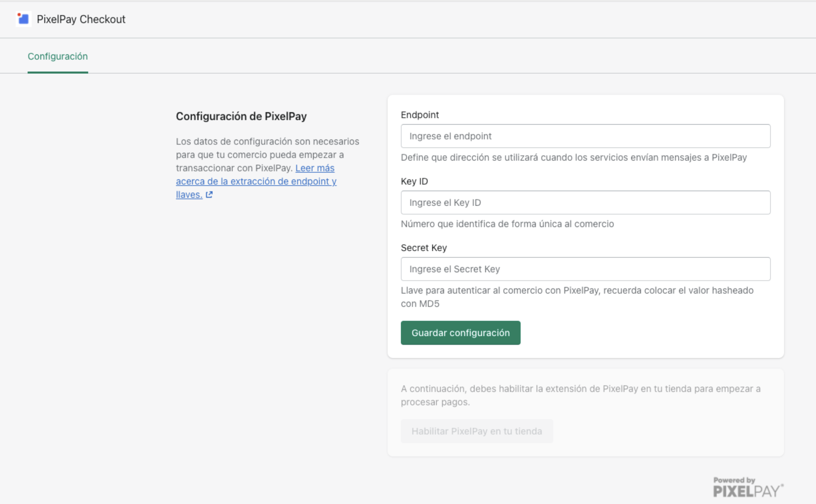Screen dimensions: 816x504
Task: Click the Guardar configuración button
Action: tap(460, 333)
